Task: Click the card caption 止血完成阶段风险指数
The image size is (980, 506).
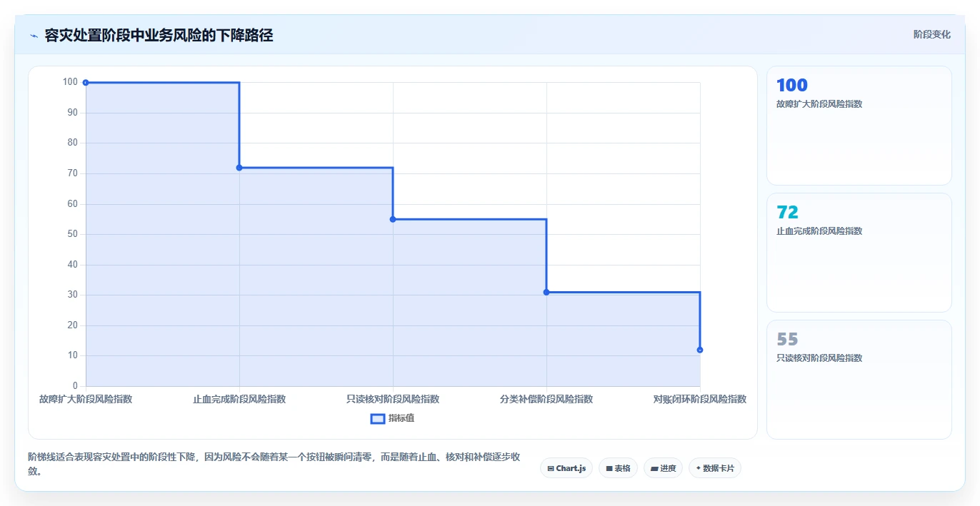Action: click(819, 231)
